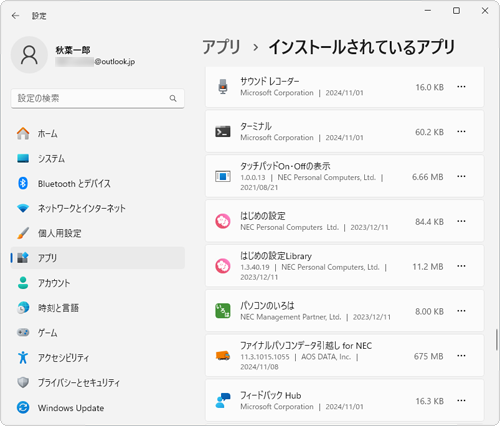This screenshot has width=500, height=426.
Task: Click the page title インストールされているアプリ
Action: (362, 47)
